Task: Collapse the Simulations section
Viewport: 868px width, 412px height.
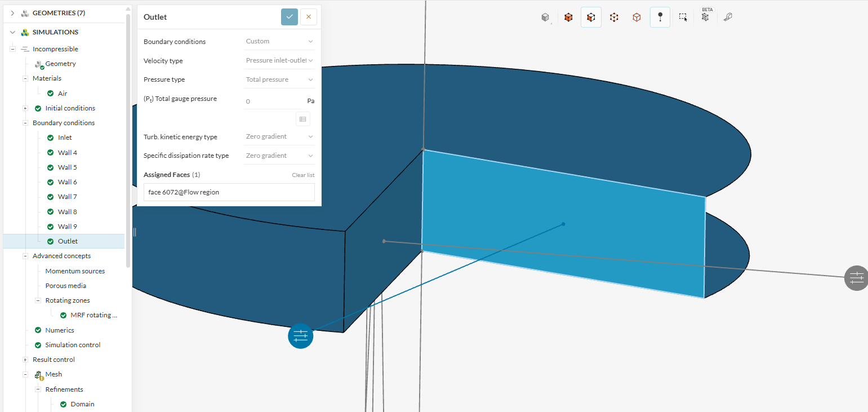Action: [x=12, y=32]
